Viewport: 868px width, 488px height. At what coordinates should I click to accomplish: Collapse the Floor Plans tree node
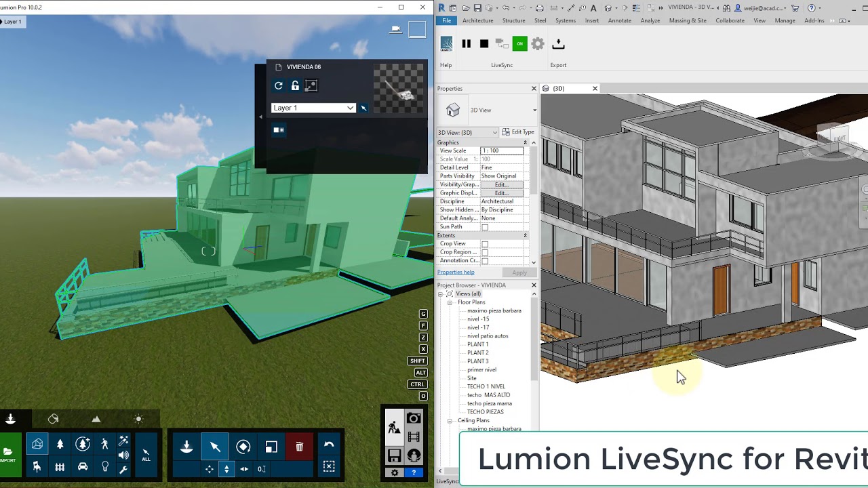click(x=450, y=302)
